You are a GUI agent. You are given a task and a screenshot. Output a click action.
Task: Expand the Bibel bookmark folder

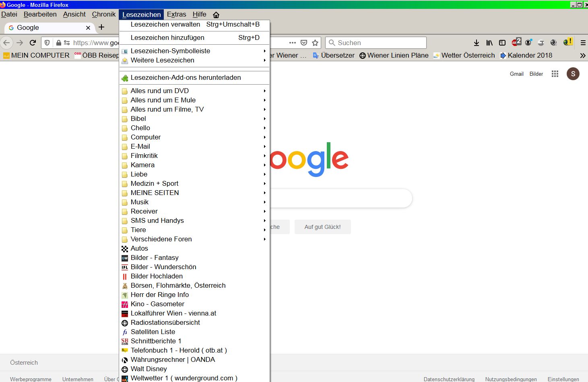tap(195, 119)
